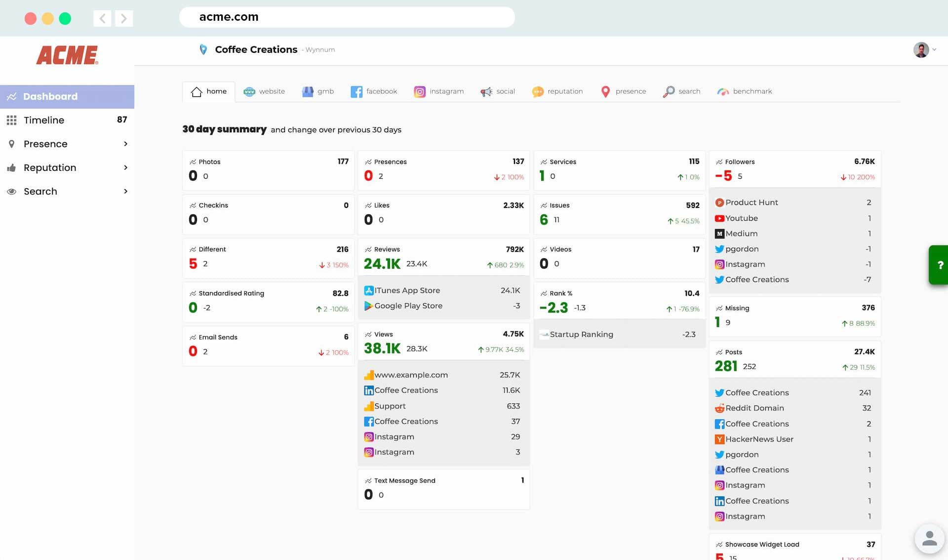Image resolution: width=948 pixels, height=560 pixels.
Task: Click the Followers chart icon
Action: coord(719,162)
